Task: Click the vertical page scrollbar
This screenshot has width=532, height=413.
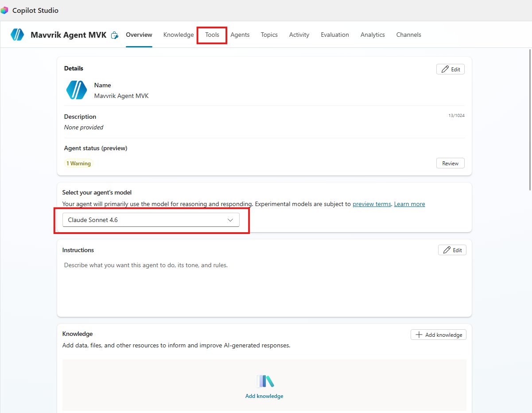Action: [x=530, y=120]
